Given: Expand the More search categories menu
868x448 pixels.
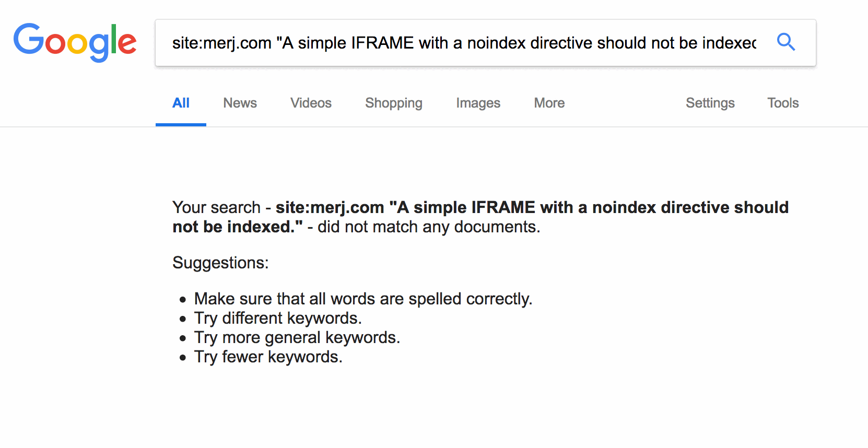Looking at the screenshot, I should pyautogui.click(x=549, y=103).
